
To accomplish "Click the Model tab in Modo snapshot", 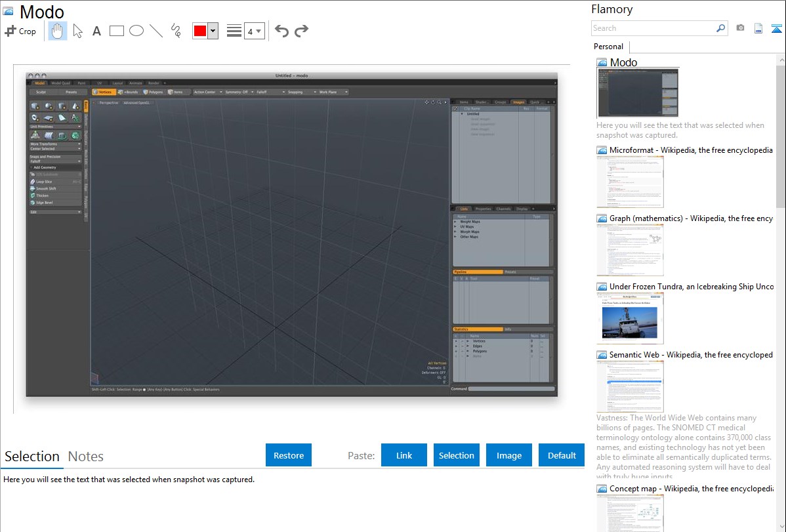I will coord(39,83).
